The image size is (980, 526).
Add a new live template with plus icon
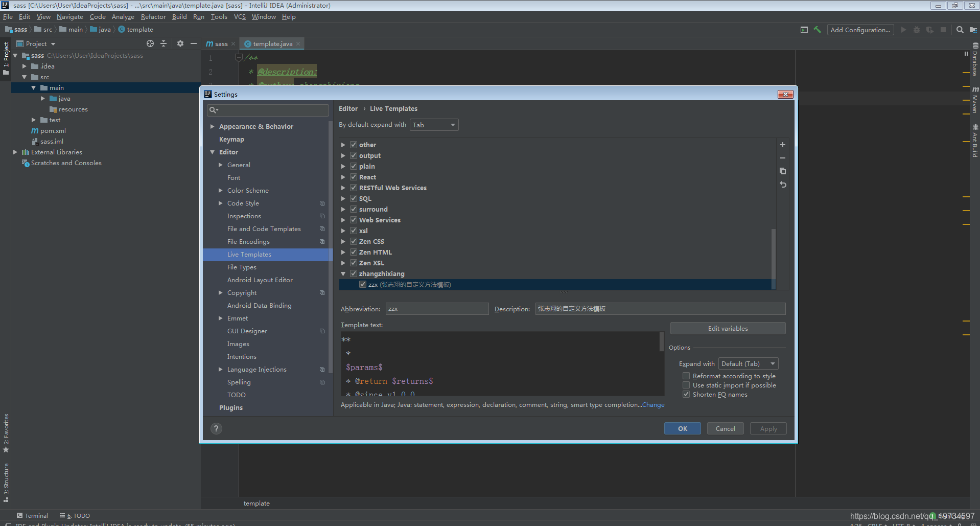pos(782,145)
